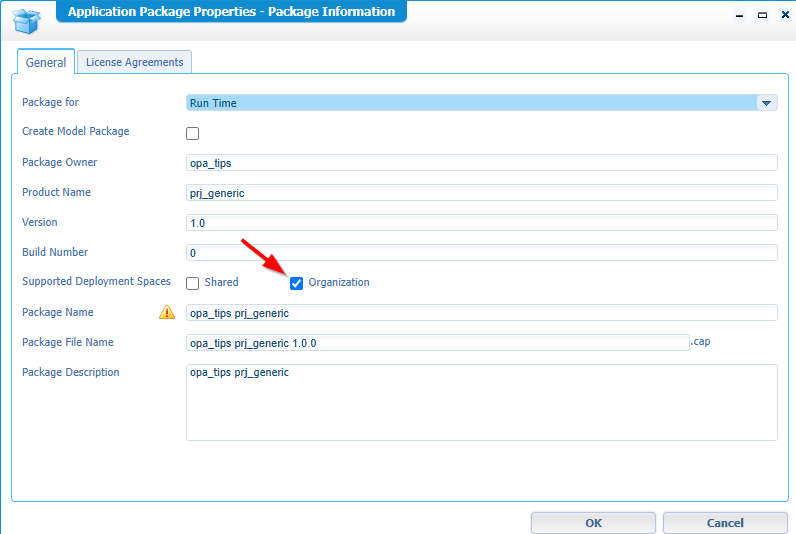The image size is (796, 534).
Task: Select the Version input box
Action: click(x=481, y=223)
